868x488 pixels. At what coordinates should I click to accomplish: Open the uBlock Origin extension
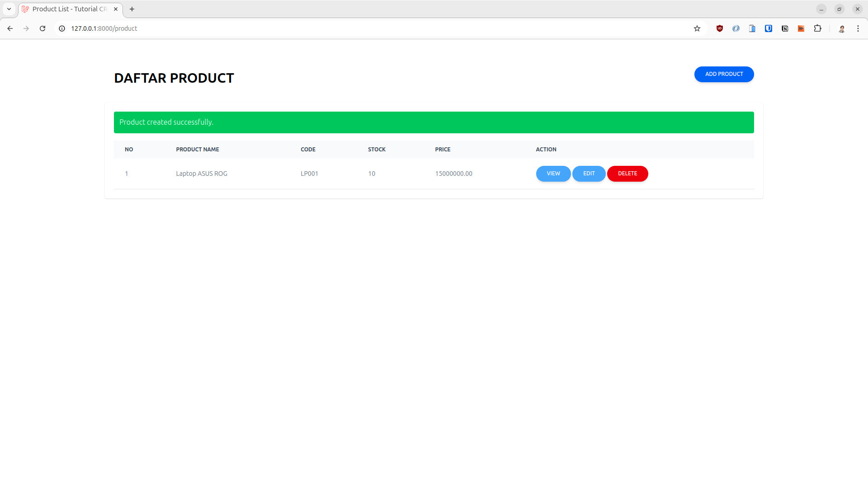coord(720,28)
